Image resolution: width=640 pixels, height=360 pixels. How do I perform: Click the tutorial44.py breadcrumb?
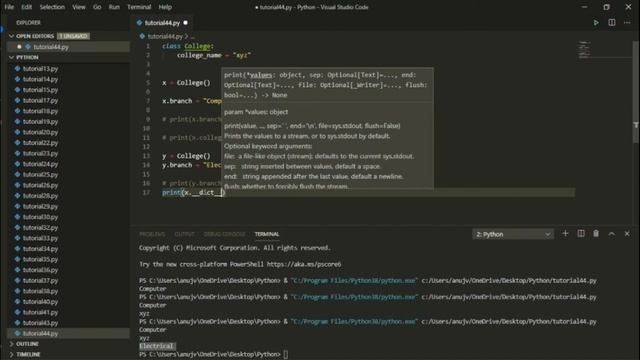pos(165,36)
